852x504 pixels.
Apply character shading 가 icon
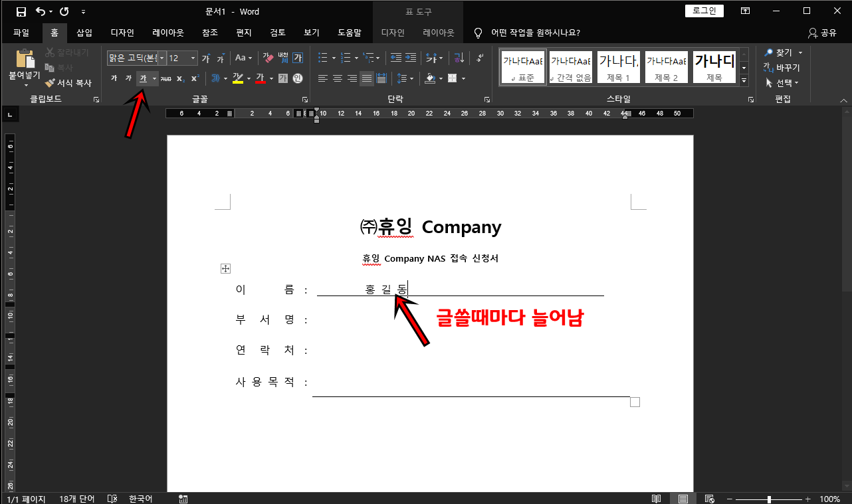283,78
